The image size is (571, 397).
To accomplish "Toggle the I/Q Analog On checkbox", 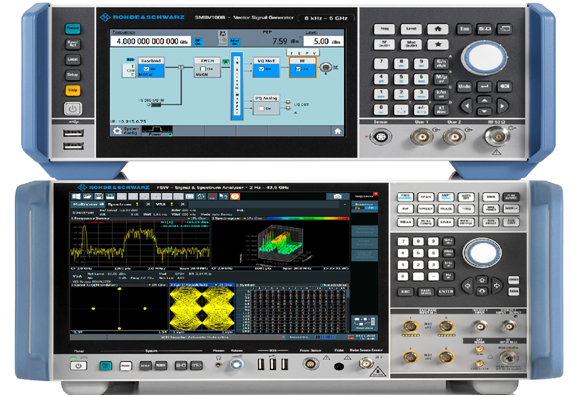I will tap(261, 108).
